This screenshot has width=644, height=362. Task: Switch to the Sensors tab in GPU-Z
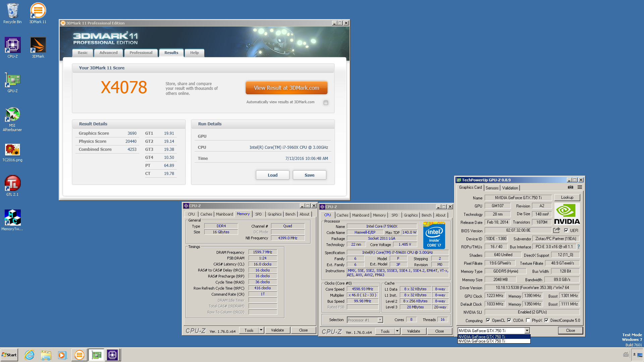pos(492,188)
